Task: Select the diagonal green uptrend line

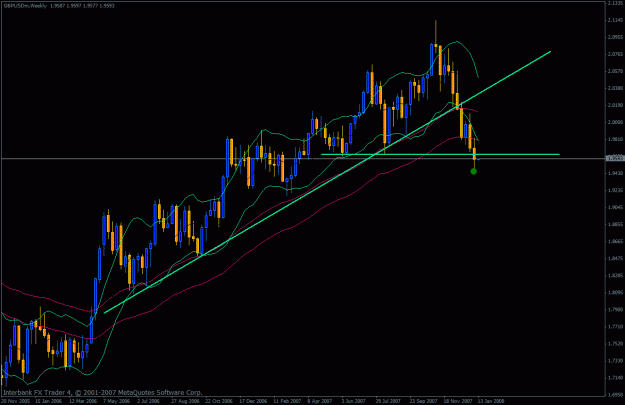Action: click(327, 182)
